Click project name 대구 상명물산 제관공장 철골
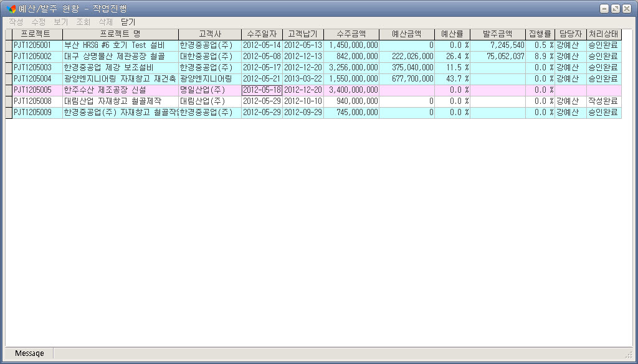The width and height of the screenshot is (638, 364). click(120, 57)
